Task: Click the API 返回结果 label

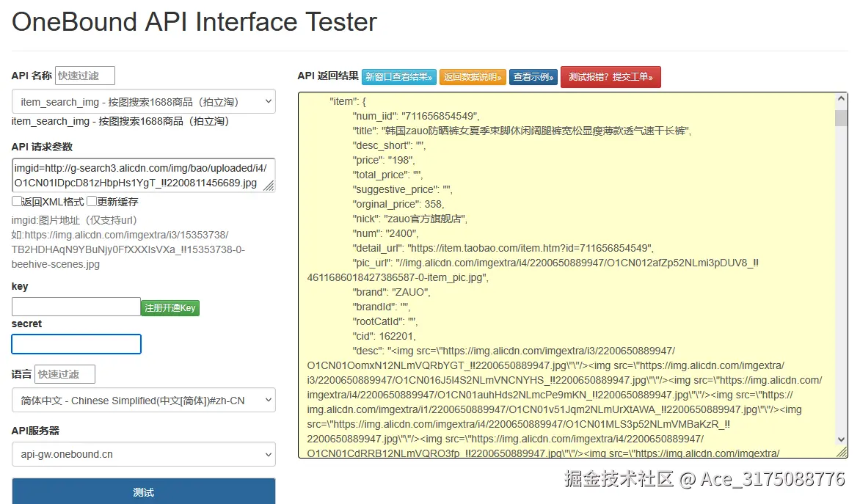Action: (328, 76)
